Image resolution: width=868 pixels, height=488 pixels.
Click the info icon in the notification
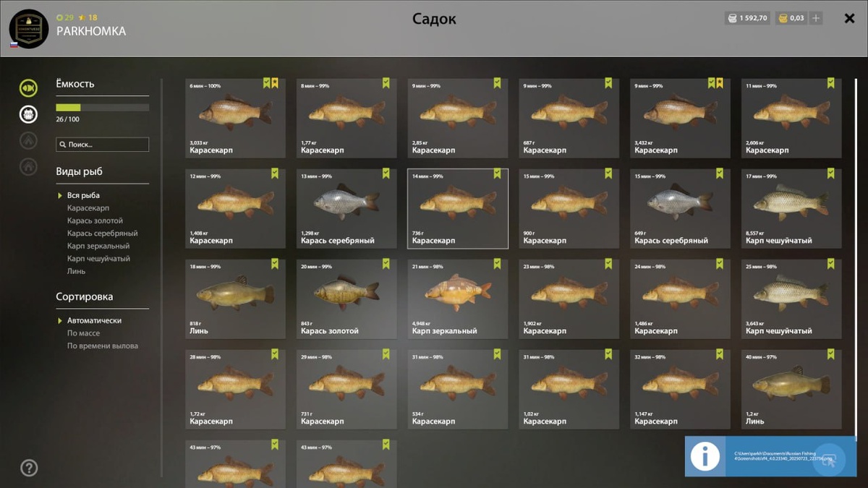[x=705, y=456]
